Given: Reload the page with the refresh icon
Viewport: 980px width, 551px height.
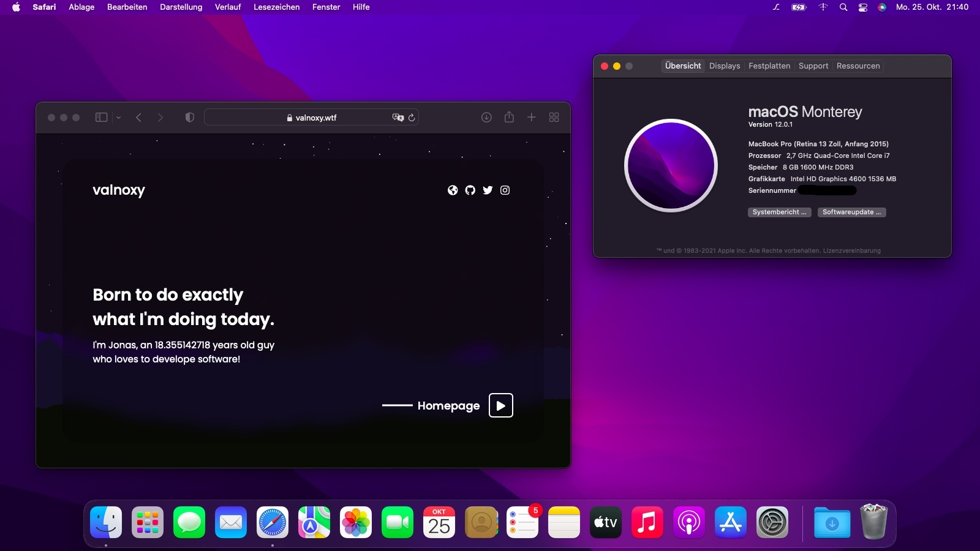Looking at the screenshot, I should tap(412, 118).
